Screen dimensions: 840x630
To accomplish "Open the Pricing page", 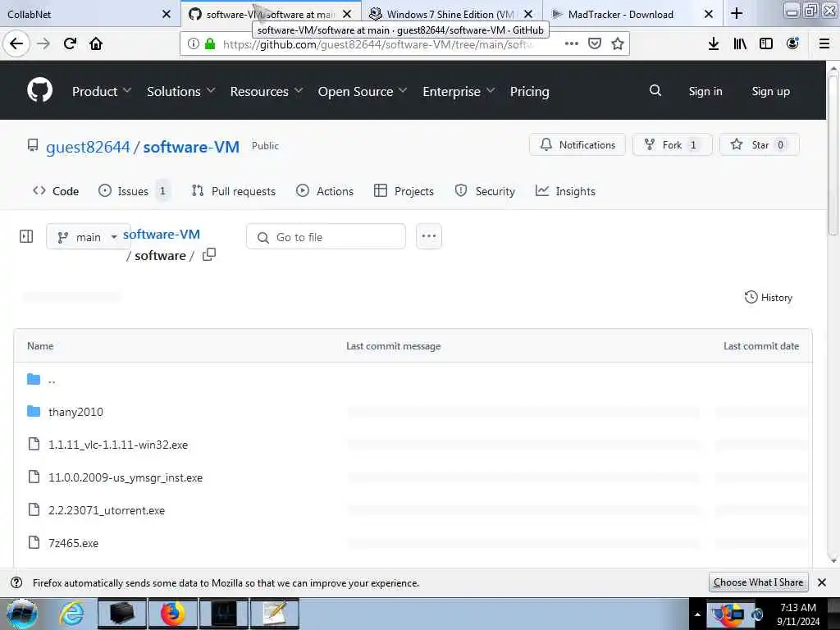I will 529,92.
